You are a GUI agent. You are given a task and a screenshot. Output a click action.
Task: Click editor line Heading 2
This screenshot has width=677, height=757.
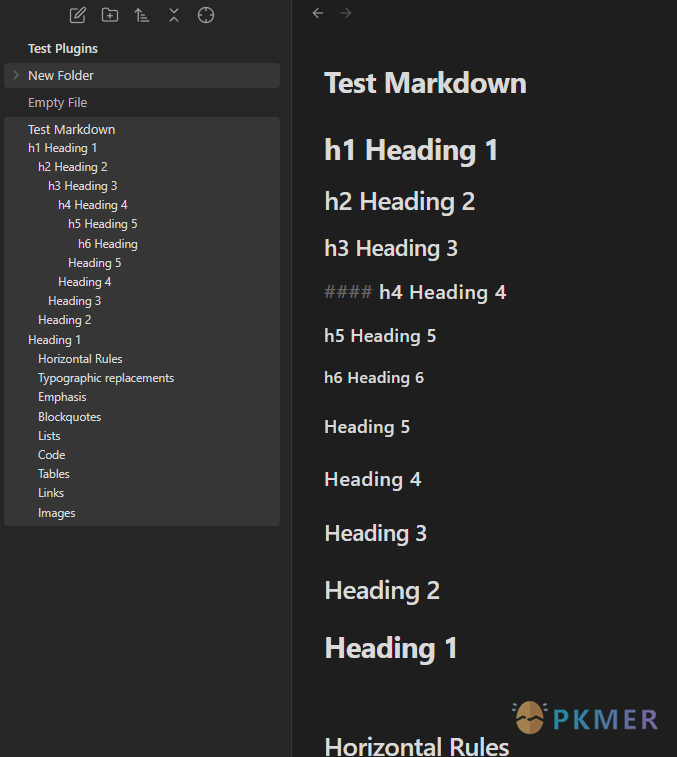(382, 590)
